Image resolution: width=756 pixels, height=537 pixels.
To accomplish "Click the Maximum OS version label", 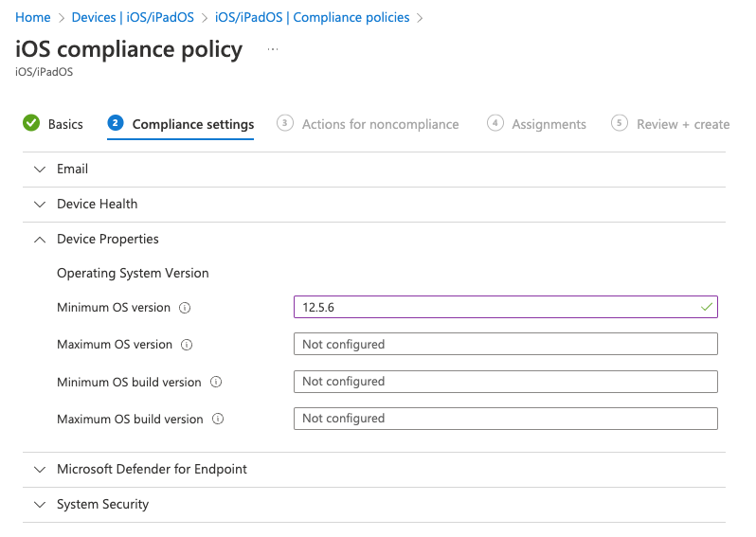I will coord(115,345).
